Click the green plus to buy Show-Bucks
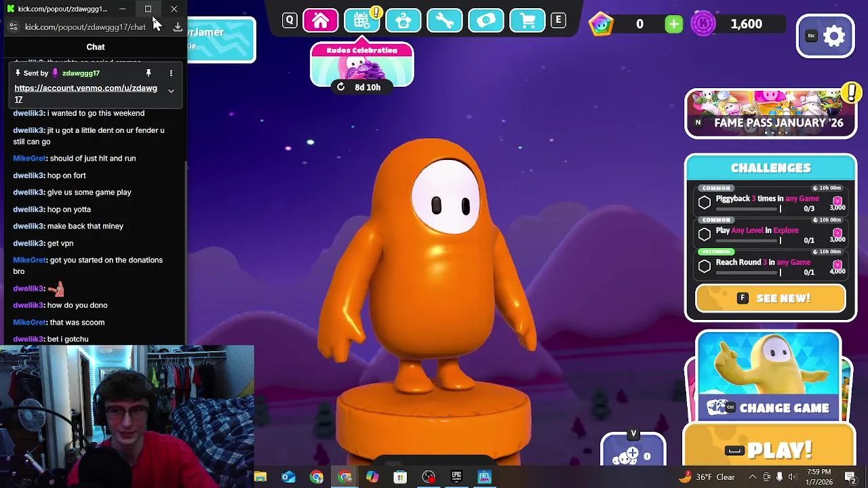The height and width of the screenshot is (488, 868). [673, 24]
